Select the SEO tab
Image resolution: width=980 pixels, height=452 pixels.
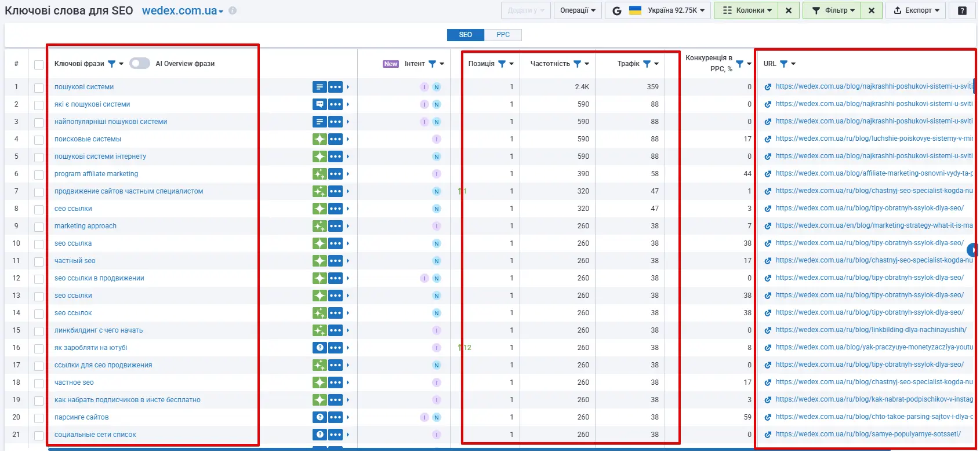[466, 35]
